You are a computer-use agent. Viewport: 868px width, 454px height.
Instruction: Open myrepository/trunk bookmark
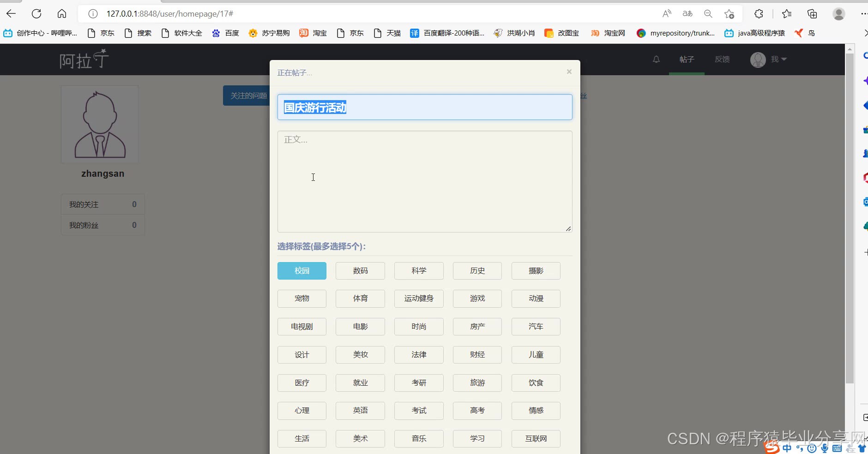[x=675, y=33]
